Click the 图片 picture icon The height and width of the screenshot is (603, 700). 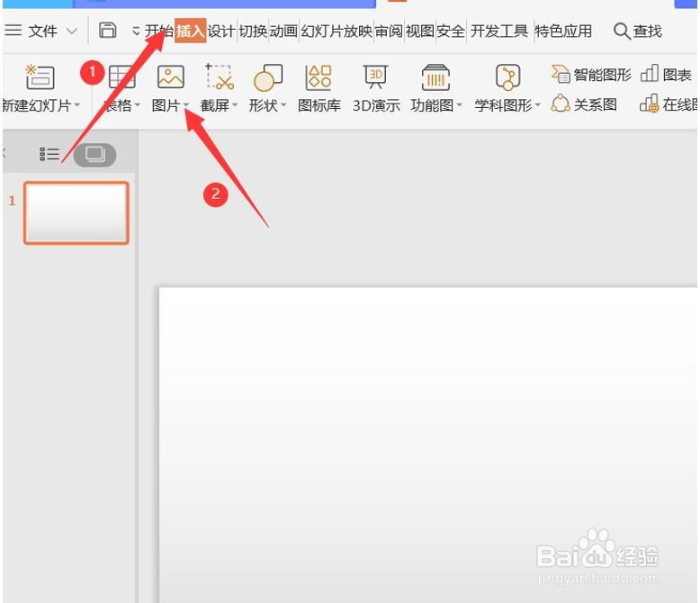pos(171,76)
